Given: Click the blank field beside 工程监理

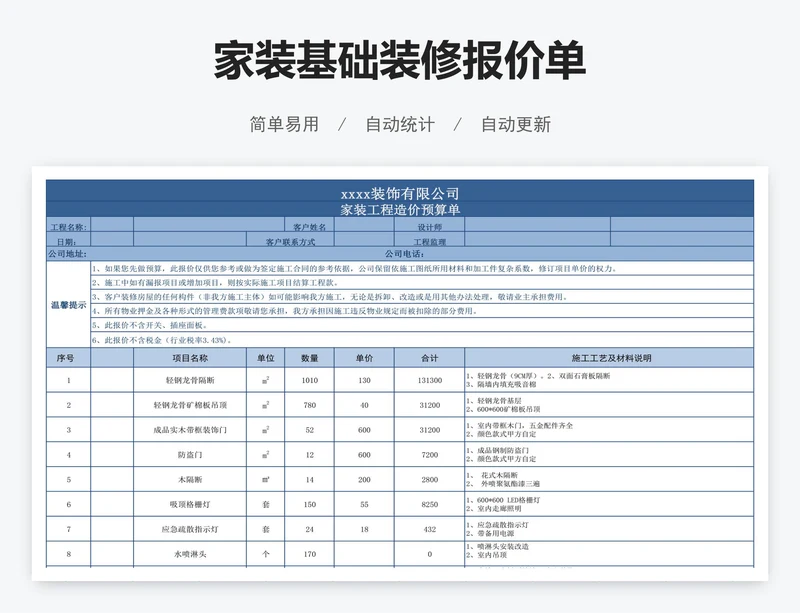Looking at the screenshot, I should tap(609, 239).
